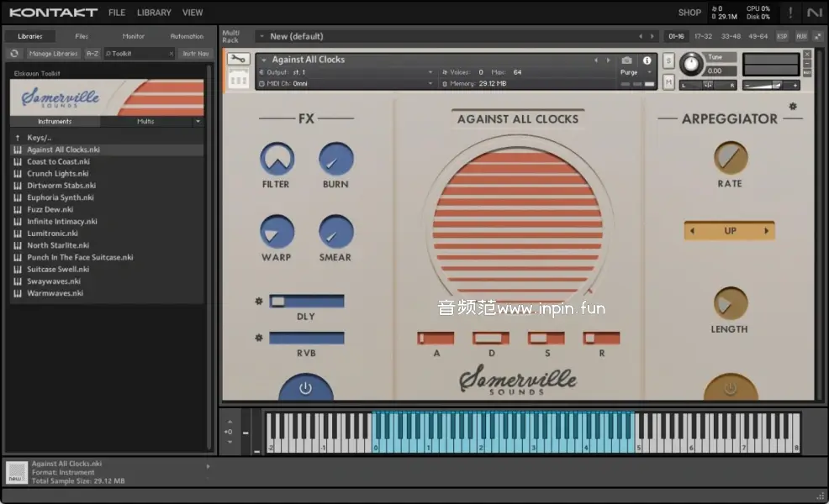Toggle the FX power button
Image resolution: width=829 pixels, height=504 pixels.
305,389
